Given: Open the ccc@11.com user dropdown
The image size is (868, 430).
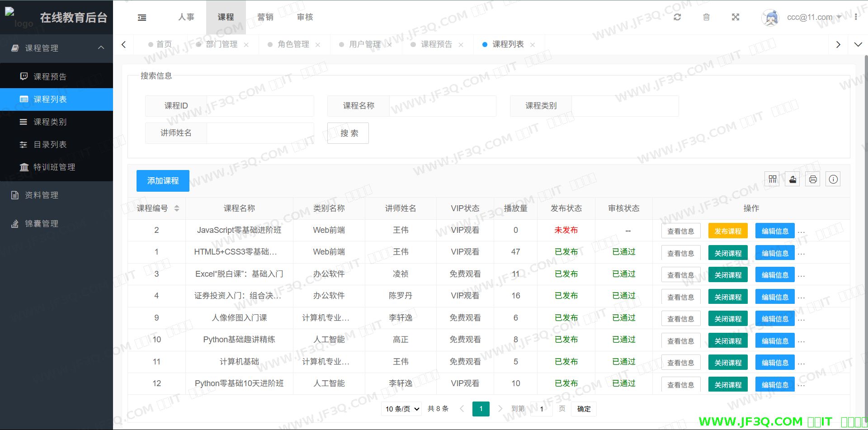Looking at the screenshot, I should [813, 17].
